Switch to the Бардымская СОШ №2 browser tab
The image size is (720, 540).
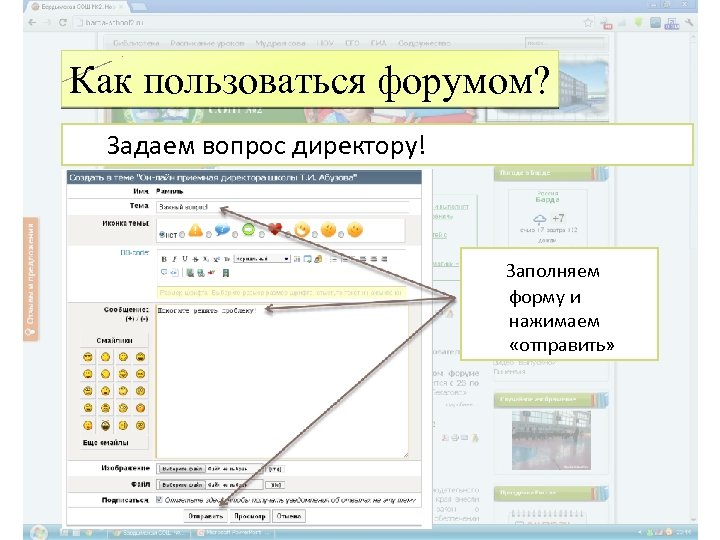[x=78, y=7]
